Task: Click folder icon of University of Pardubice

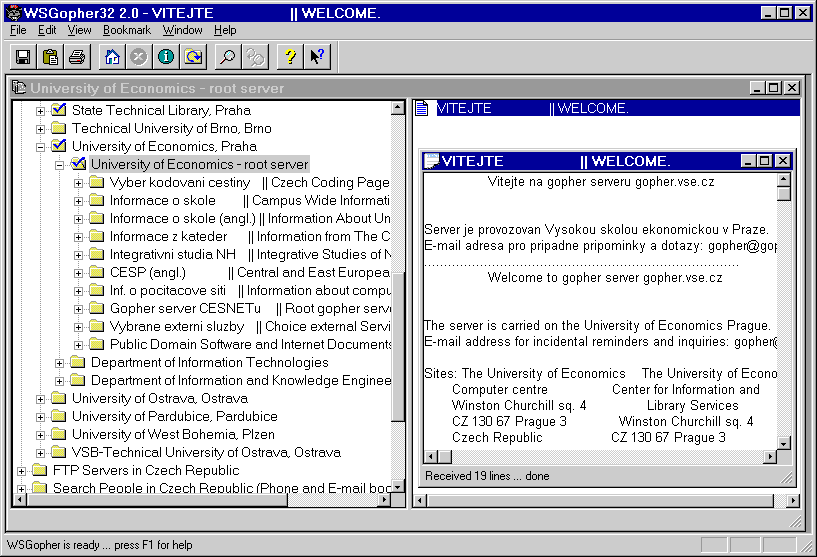Action: point(59,416)
